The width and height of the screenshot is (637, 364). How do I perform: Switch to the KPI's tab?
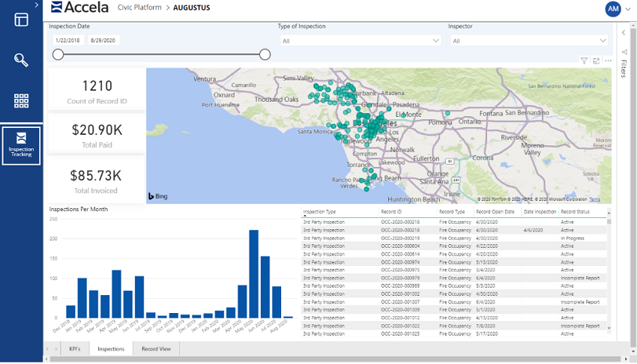coord(75,349)
